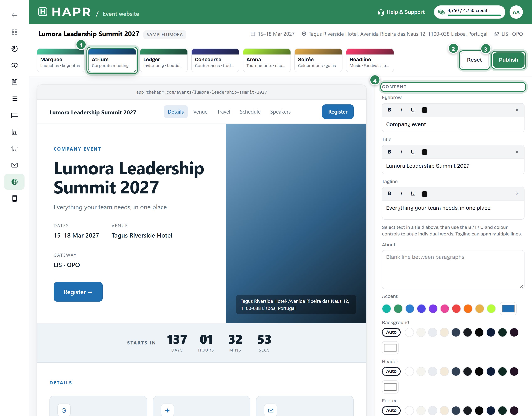Toggle bold in Eyebrow field toolbar
This screenshot has height=416, width=532.
(389, 110)
